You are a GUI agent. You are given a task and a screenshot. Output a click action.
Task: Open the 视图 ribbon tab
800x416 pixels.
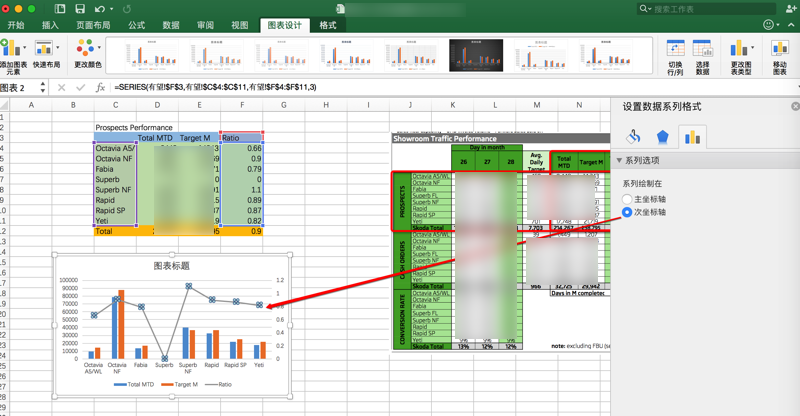(x=240, y=25)
